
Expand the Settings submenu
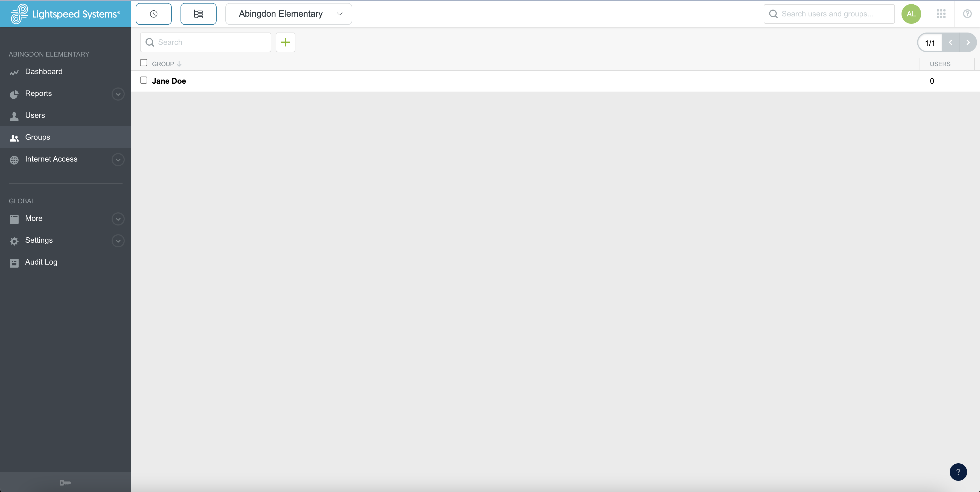coord(118,241)
